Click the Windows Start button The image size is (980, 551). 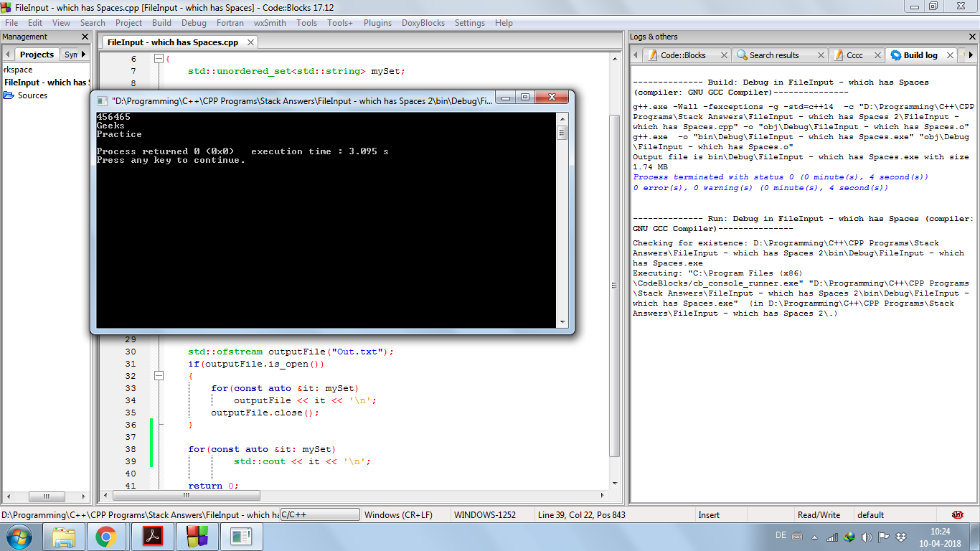pos(18,537)
